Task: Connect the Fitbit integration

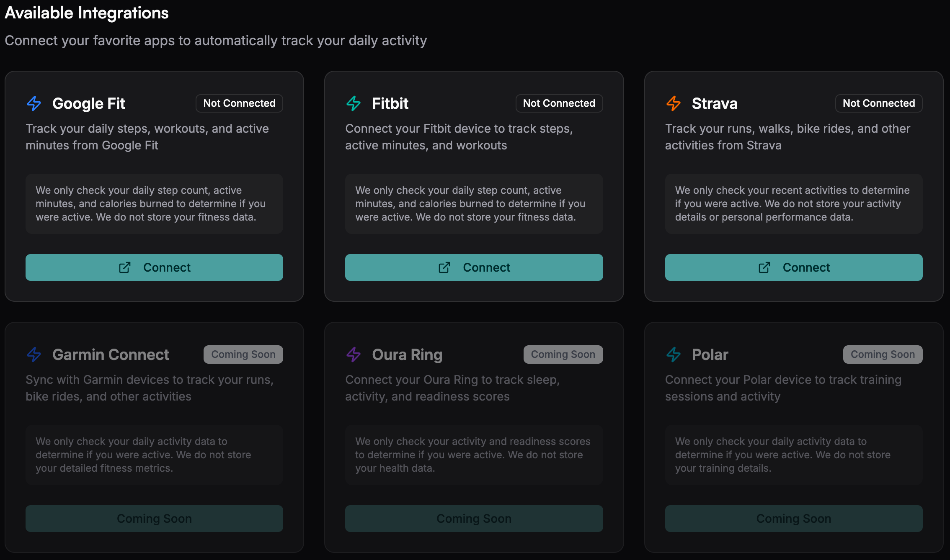Action: click(x=474, y=267)
